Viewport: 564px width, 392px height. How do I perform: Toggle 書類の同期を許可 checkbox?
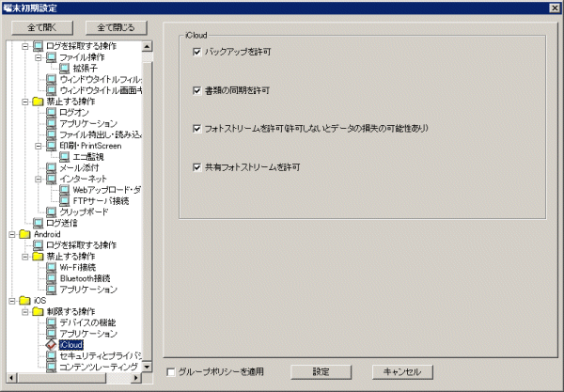(x=196, y=90)
